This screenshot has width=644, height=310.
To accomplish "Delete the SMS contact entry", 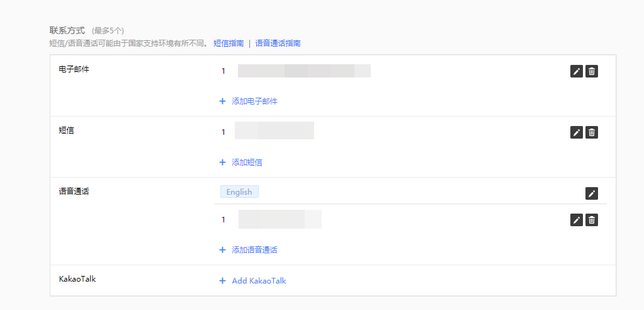I will click(592, 132).
